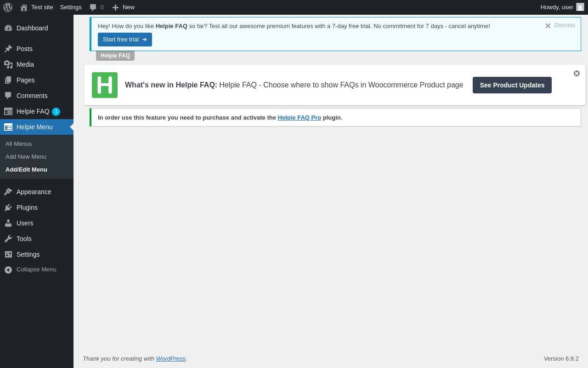This screenshot has height=368, width=588.
Task: Click the Helpie Menu sidebar icon
Action: (x=8, y=127)
